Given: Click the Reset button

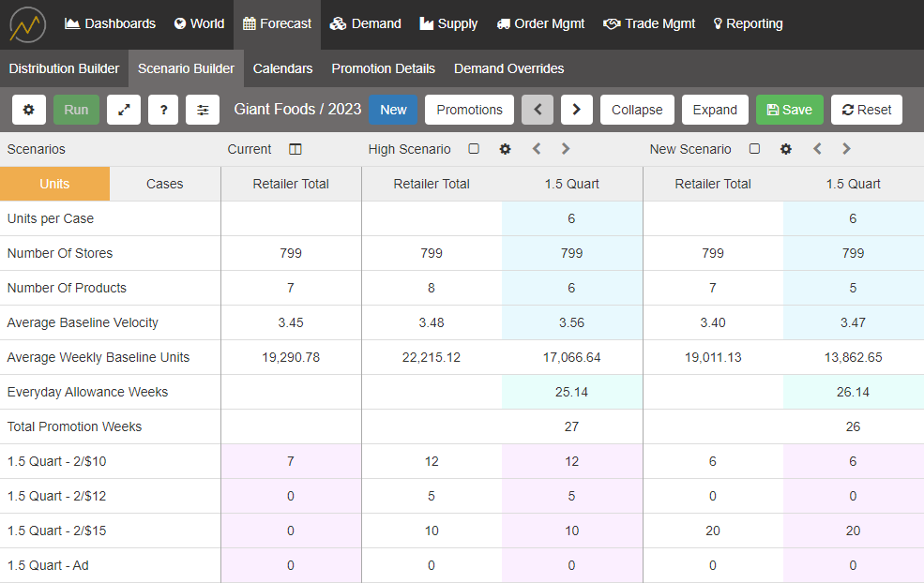Looking at the screenshot, I should pos(867,110).
